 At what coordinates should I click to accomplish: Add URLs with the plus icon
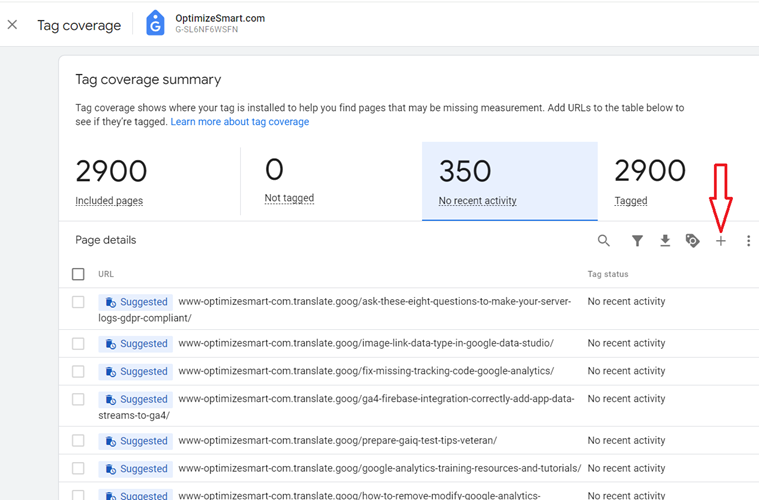721,241
